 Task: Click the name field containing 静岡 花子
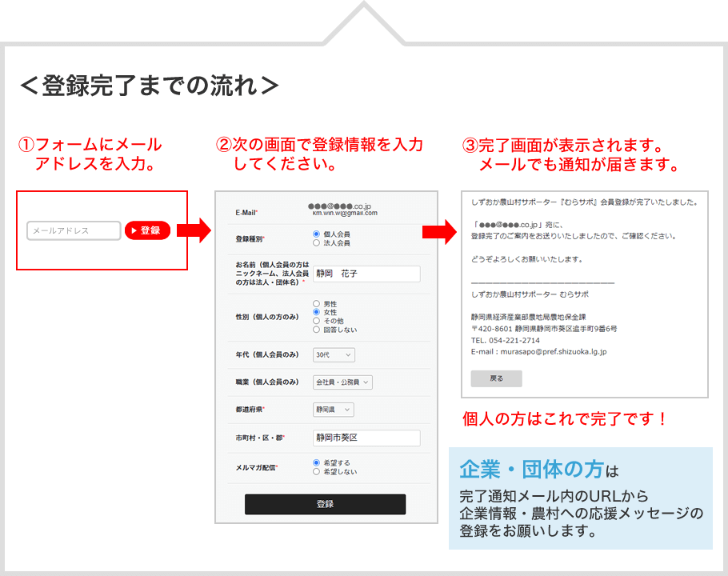click(x=366, y=274)
